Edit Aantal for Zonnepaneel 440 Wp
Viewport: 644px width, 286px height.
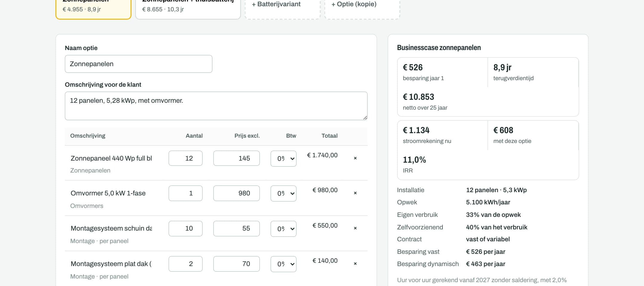[185, 158]
